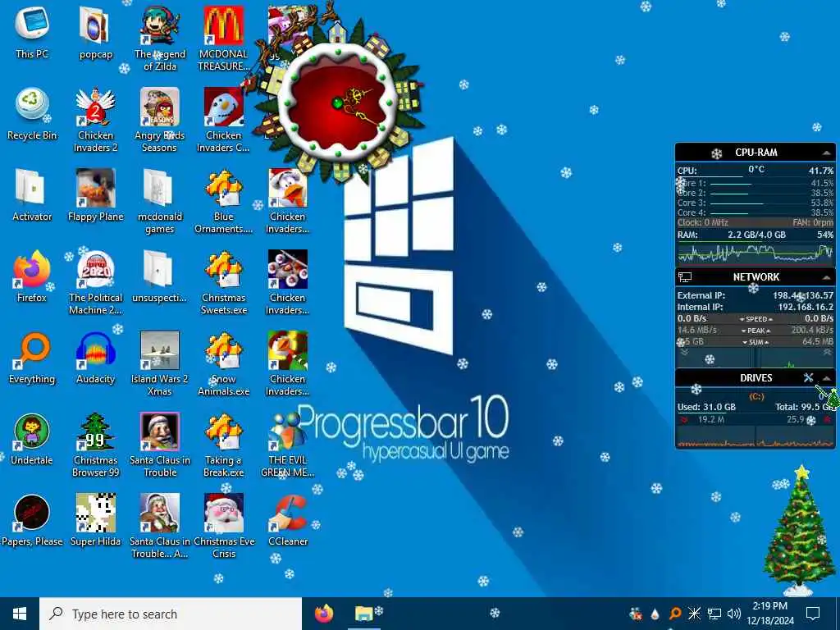The width and height of the screenshot is (840, 630).
Task: Open the unsuspecti... folder icon
Action: [160, 276]
